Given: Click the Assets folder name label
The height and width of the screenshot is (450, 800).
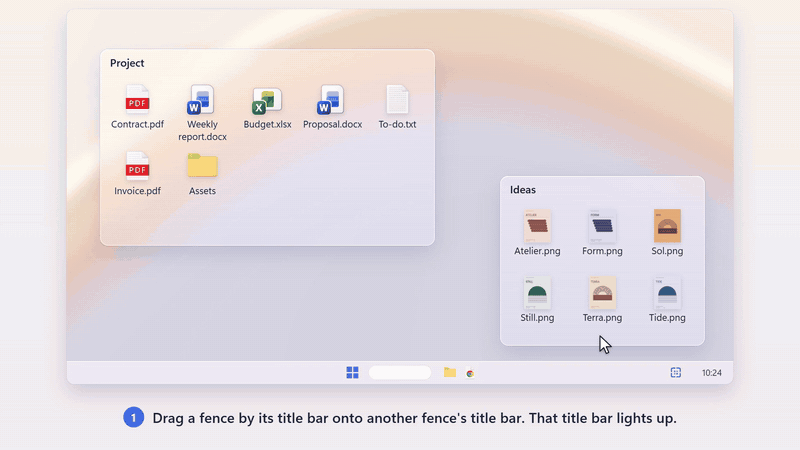Looking at the screenshot, I should [x=203, y=191].
